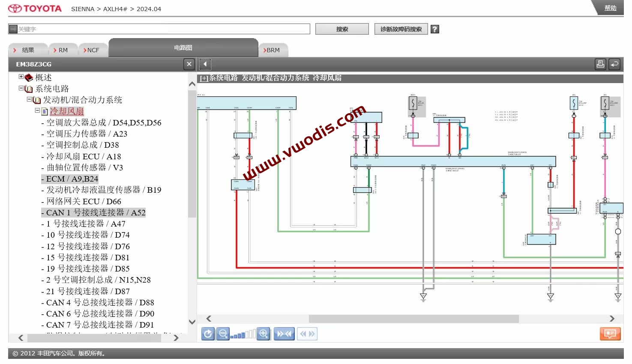Switch to the BRM tab

tap(273, 50)
